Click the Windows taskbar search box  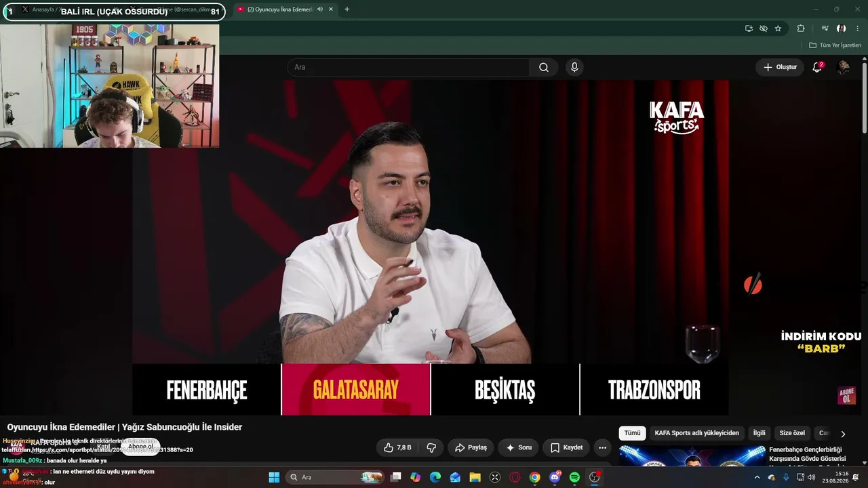point(335,477)
